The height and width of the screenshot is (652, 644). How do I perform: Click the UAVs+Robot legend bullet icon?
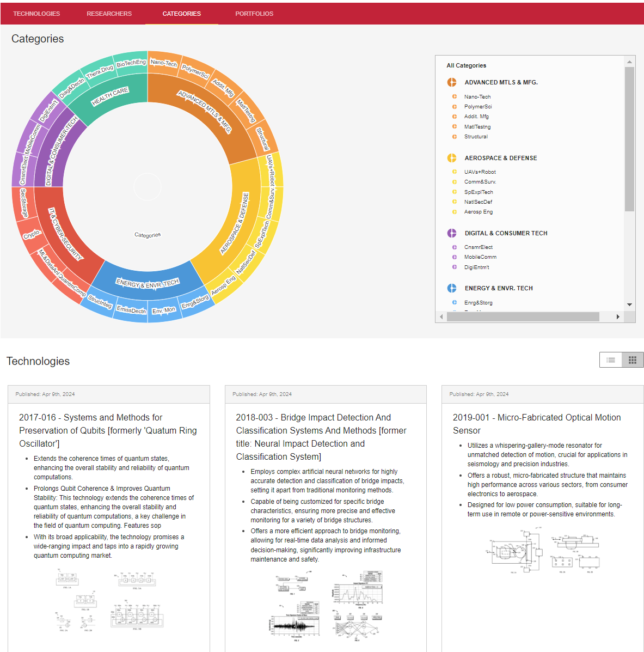pyautogui.click(x=455, y=172)
